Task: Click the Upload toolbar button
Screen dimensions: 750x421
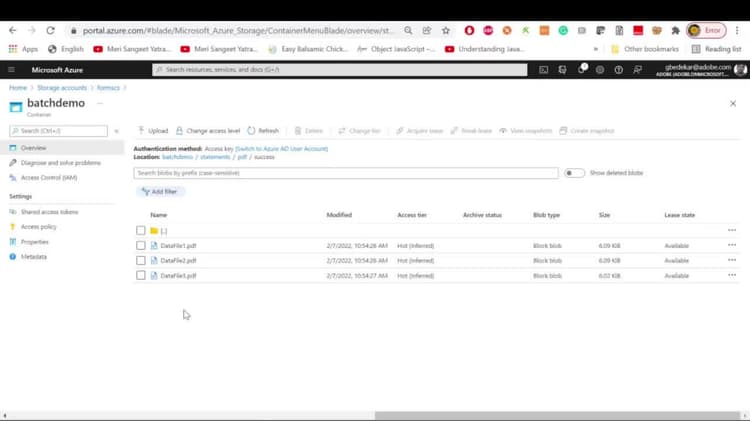Action: click(x=153, y=131)
